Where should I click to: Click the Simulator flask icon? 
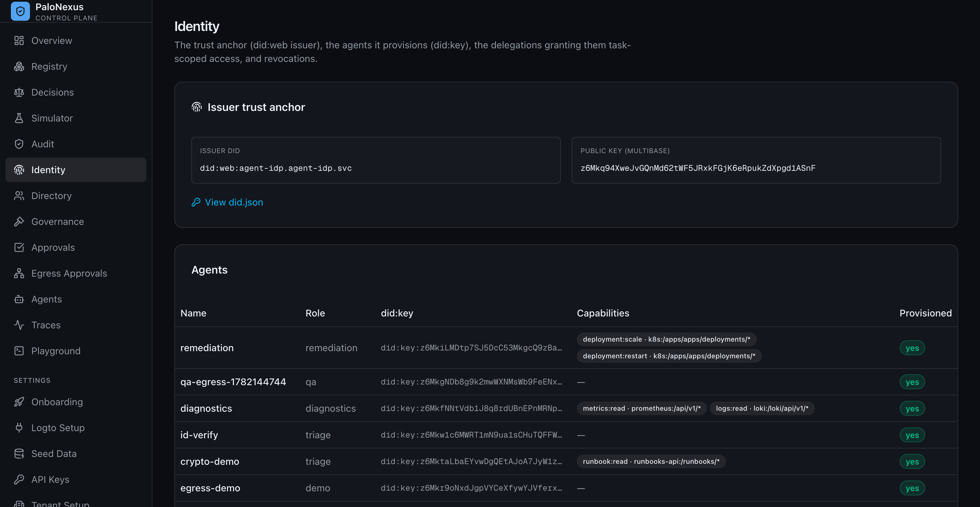[x=19, y=118]
